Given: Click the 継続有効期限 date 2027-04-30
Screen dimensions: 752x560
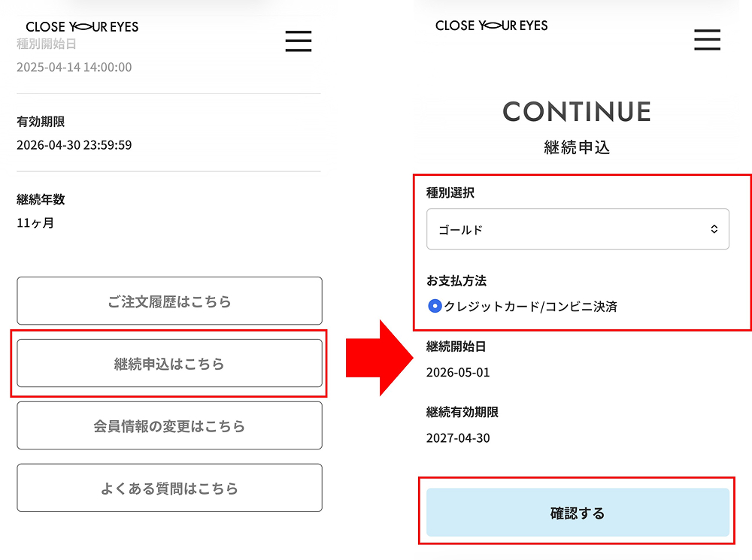Looking at the screenshot, I should 458,437.
